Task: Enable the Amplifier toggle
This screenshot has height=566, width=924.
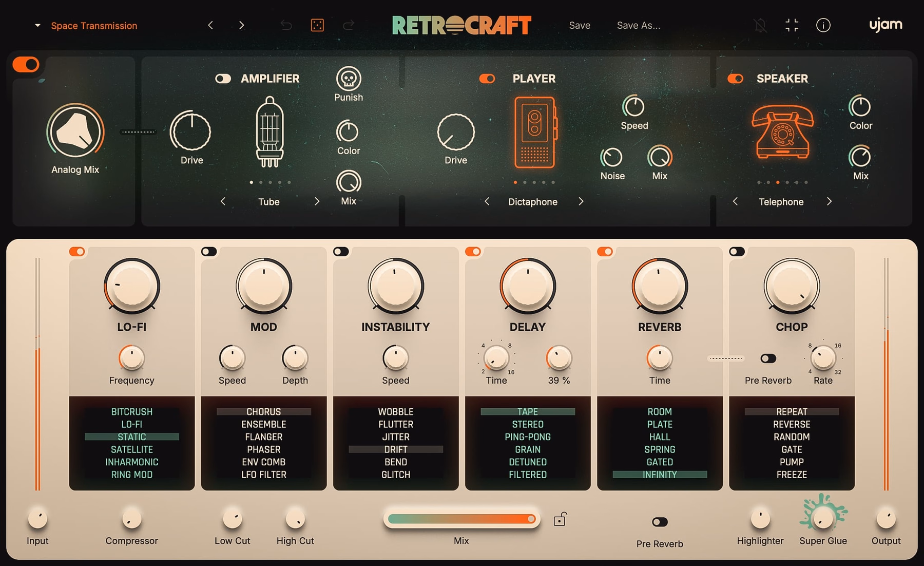Action: (x=223, y=79)
